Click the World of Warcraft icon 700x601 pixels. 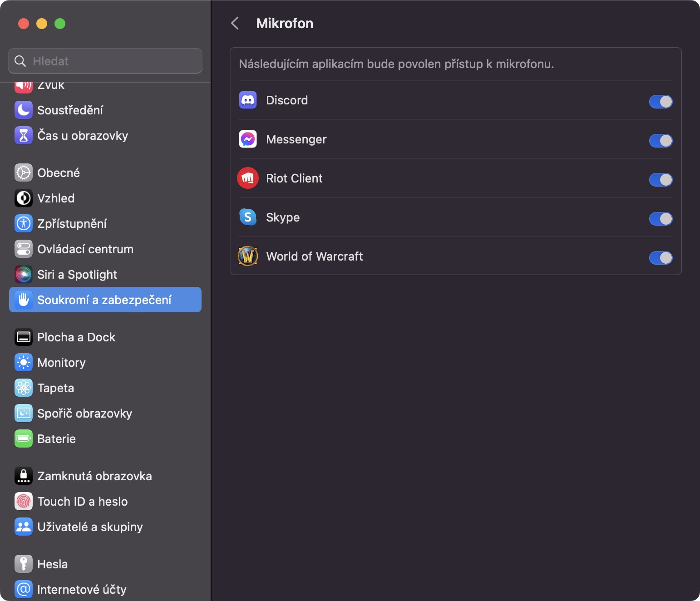(248, 256)
